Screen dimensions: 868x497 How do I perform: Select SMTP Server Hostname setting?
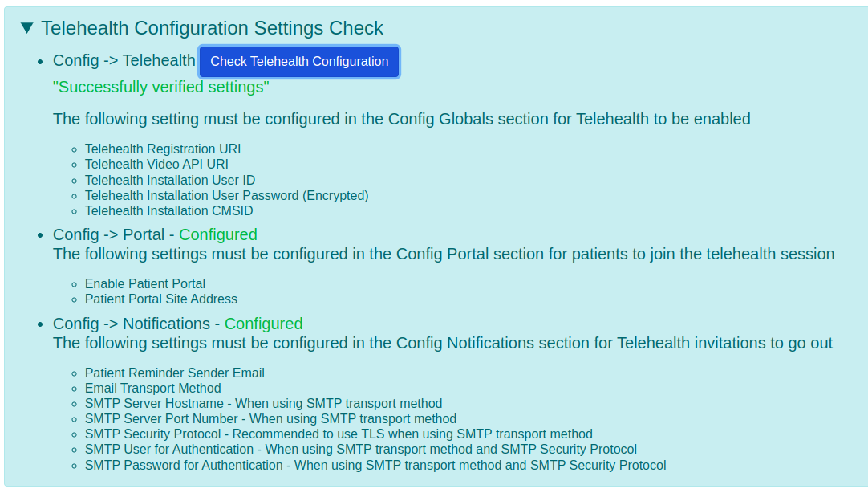pos(264,403)
